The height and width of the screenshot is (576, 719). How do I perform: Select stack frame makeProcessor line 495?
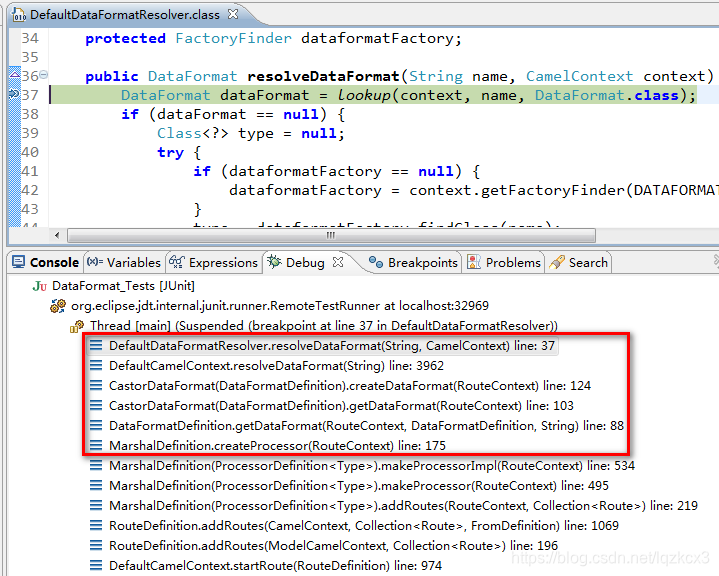tap(359, 486)
